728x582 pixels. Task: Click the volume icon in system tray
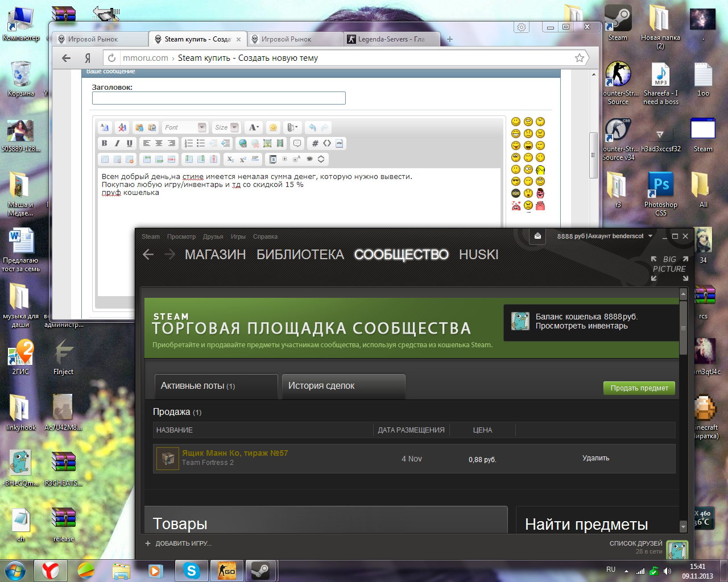pyautogui.click(x=667, y=571)
